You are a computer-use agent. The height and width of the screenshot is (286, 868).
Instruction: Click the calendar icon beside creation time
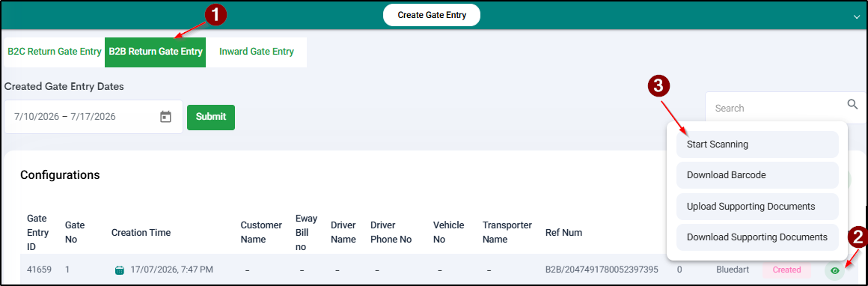click(x=120, y=270)
